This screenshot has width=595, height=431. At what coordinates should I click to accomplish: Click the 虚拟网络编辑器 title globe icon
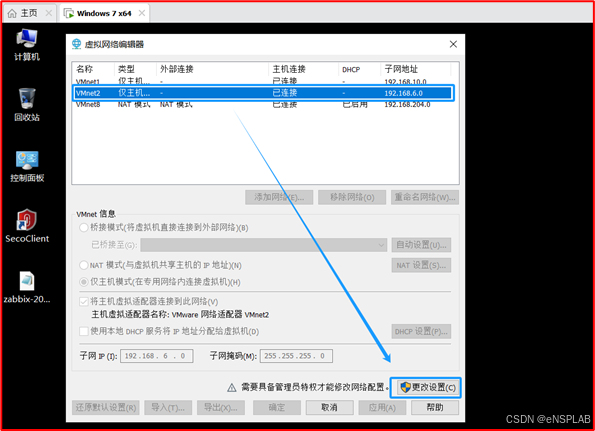(x=76, y=44)
